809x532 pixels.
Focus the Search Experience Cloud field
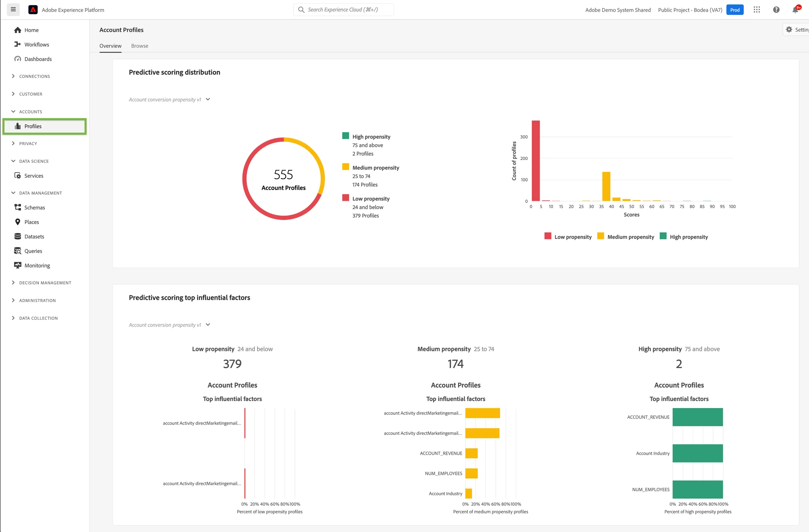[x=343, y=10]
